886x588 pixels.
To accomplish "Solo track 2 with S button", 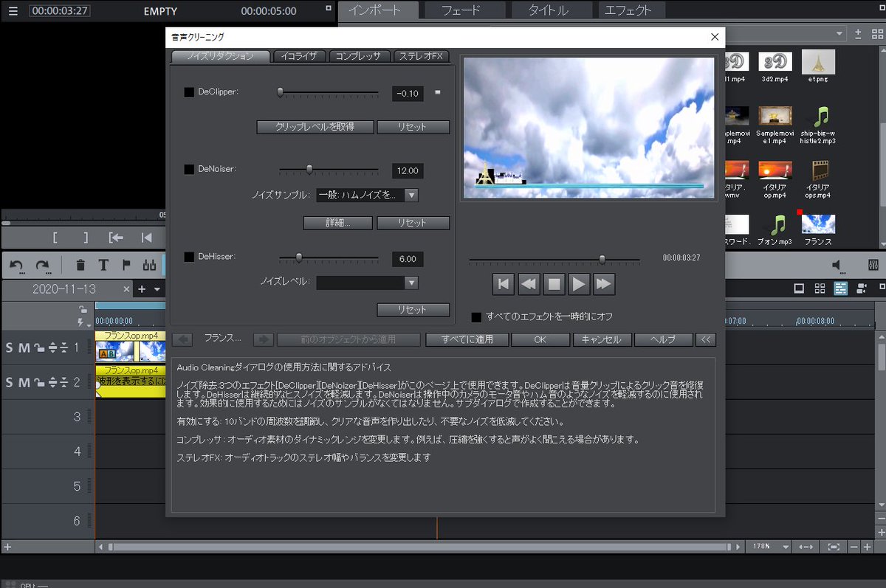I will click(10, 382).
